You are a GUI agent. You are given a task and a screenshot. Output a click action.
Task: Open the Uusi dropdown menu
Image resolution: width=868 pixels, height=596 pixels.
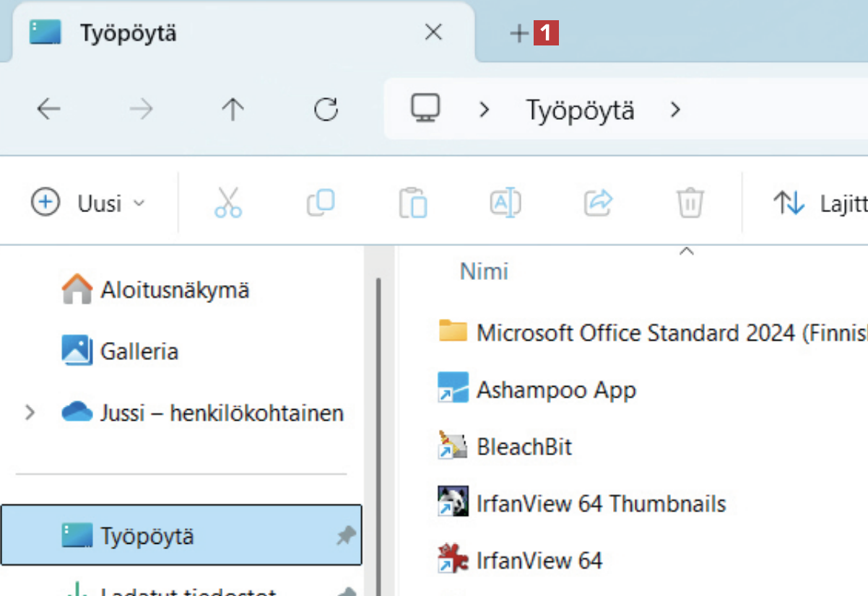tap(88, 203)
